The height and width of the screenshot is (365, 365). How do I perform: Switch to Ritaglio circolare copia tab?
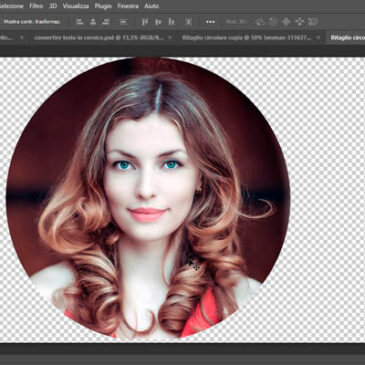click(x=246, y=38)
